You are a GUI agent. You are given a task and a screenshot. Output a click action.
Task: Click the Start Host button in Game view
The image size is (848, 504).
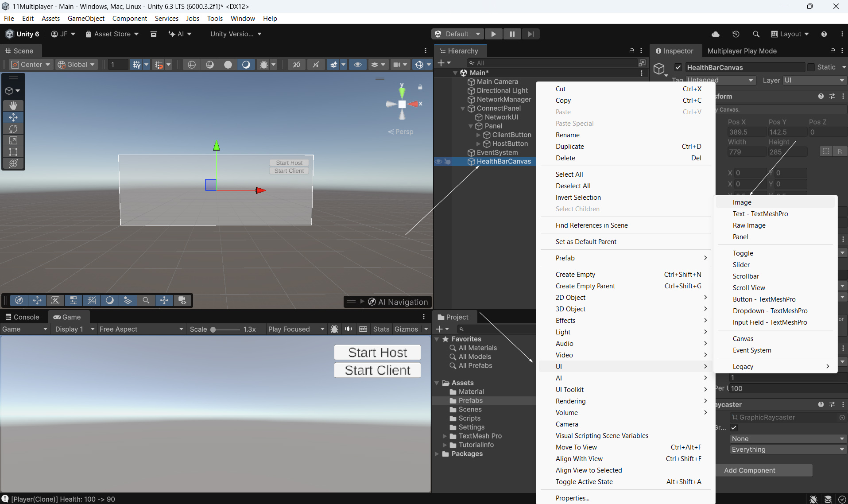click(377, 353)
